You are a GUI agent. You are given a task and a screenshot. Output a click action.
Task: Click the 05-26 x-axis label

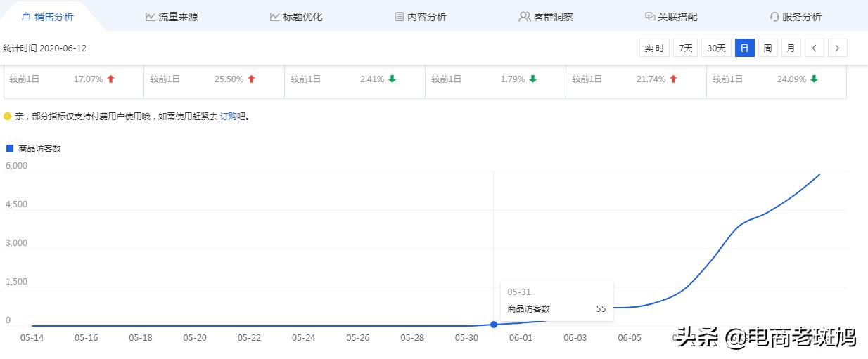click(358, 337)
